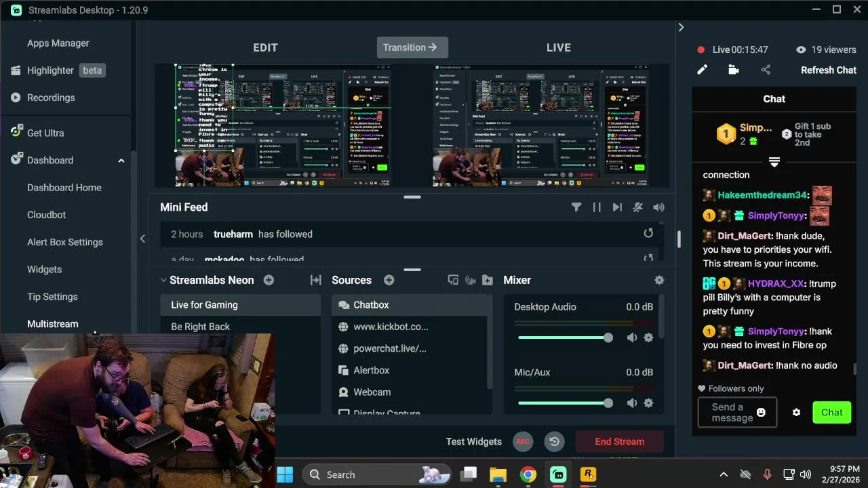The image size is (868, 488).
Task: Add a new scene with plus icon
Action: [269, 280]
